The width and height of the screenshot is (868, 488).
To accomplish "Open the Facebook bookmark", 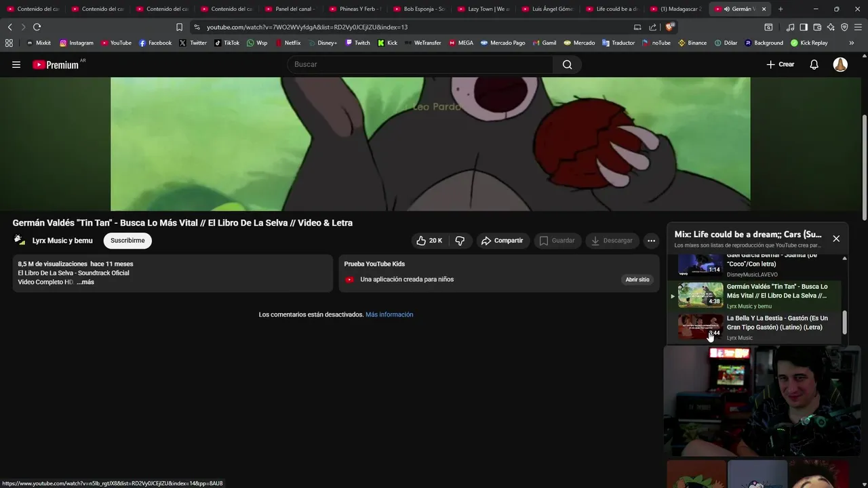I will click(155, 43).
